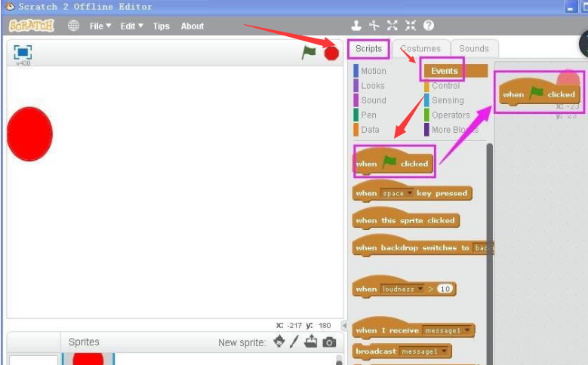Click the 'when this sprite clicked' block
Image resolution: width=588 pixels, height=365 pixels.
[406, 219]
